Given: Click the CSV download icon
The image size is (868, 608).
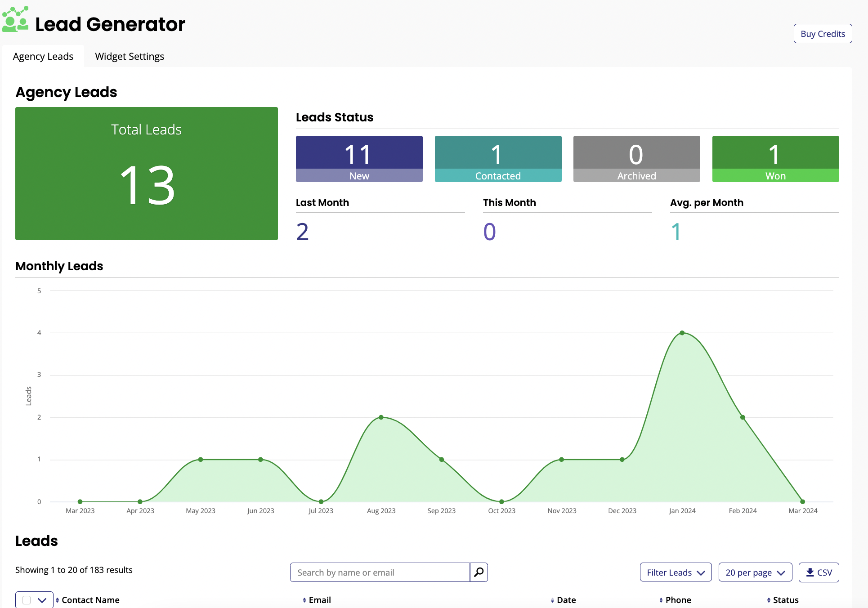Looking at the screenshot, I should pos(810,572).
